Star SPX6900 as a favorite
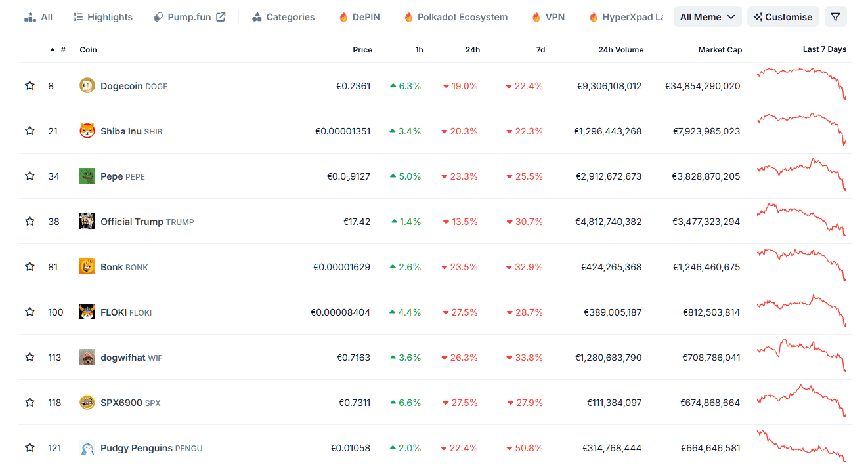The width and height of the screenshot is (868, 471). [30, 402]
